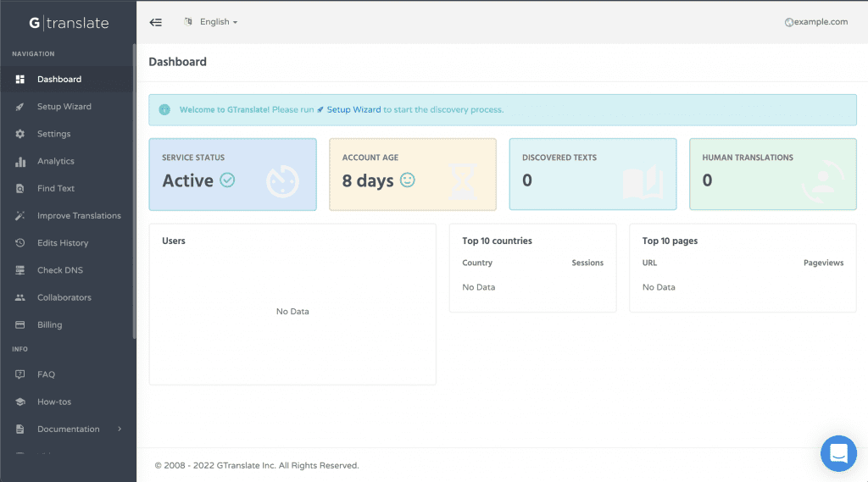Click the Analytics bar chart icon

pos(20,162)
